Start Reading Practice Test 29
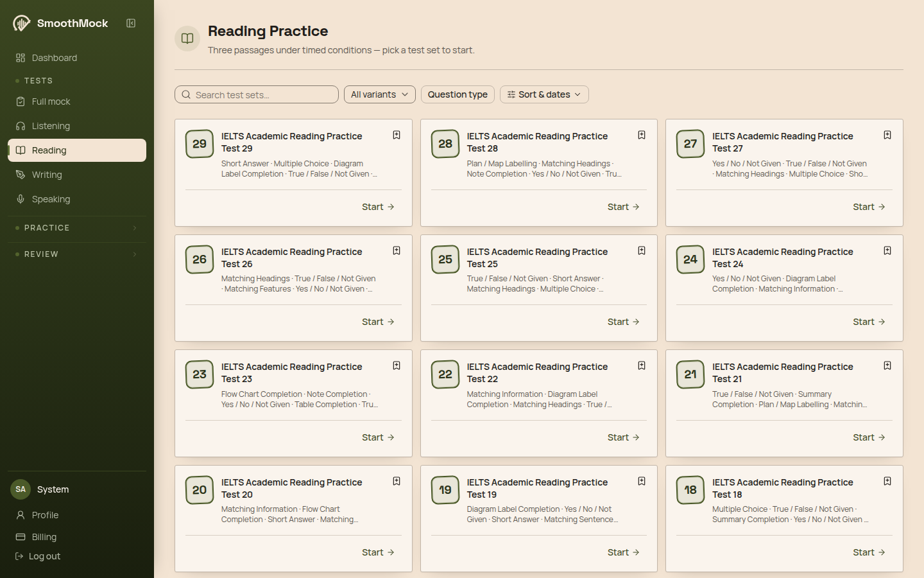The width and height of the screenshot is (924, 578). [x=378, y=207]
